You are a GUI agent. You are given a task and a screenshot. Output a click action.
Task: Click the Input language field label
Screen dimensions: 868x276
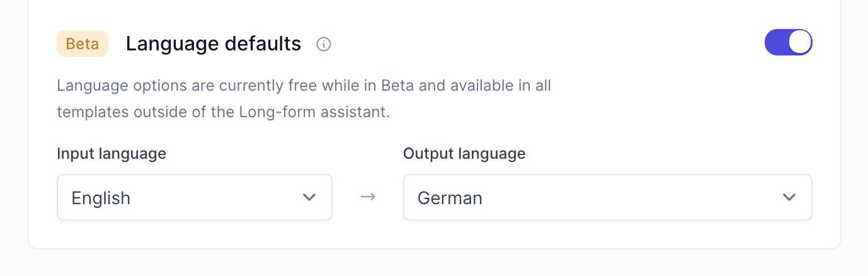click(111, 153)
